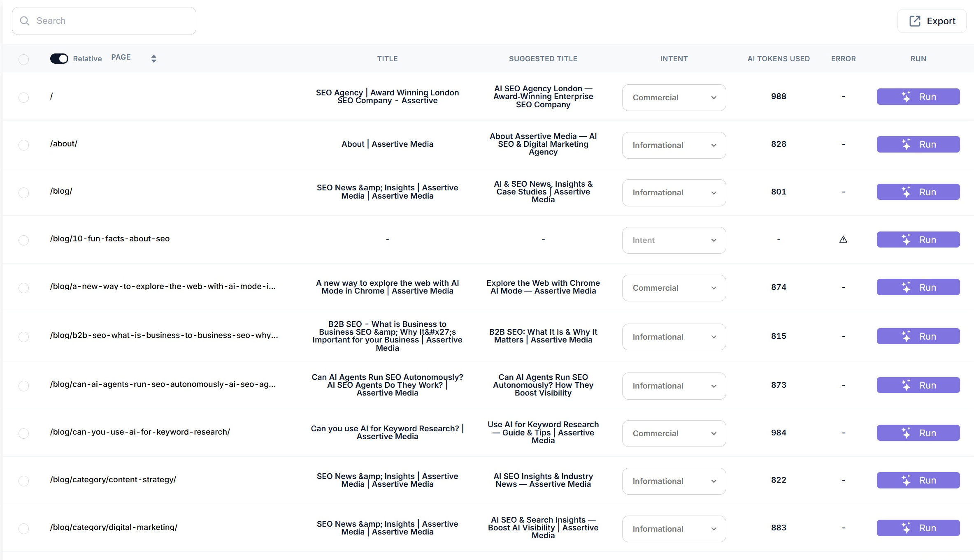974x560 pixels.
Task: Click the Export share icon
Action: (x=914, y=21)
